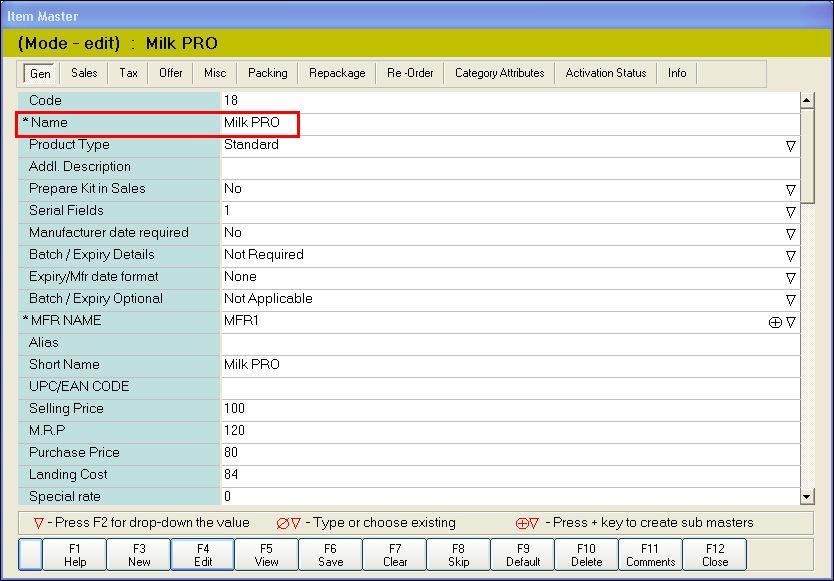Click the vertical scrollbar thumb

(807, 156)
